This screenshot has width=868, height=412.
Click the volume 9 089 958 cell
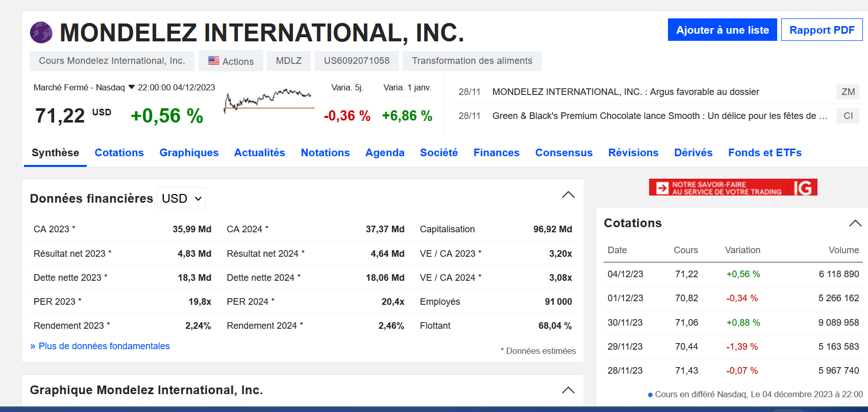tap(838, 323)
